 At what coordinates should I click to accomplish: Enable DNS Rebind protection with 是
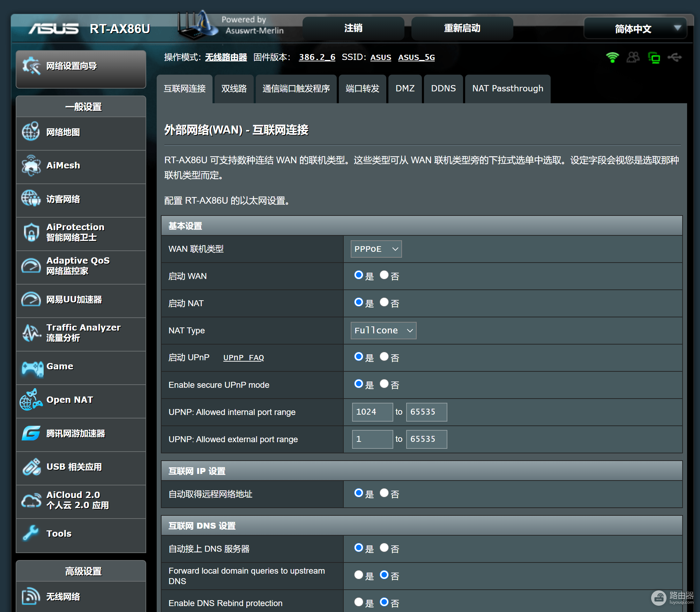(359, 602)
